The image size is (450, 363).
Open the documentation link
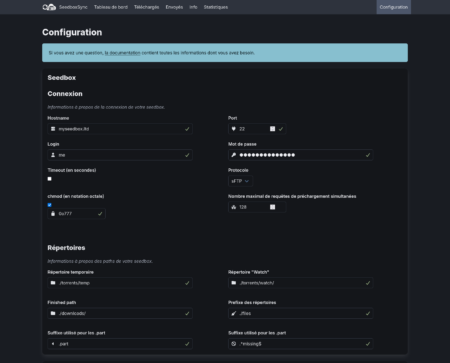click(x=122, y=53)
